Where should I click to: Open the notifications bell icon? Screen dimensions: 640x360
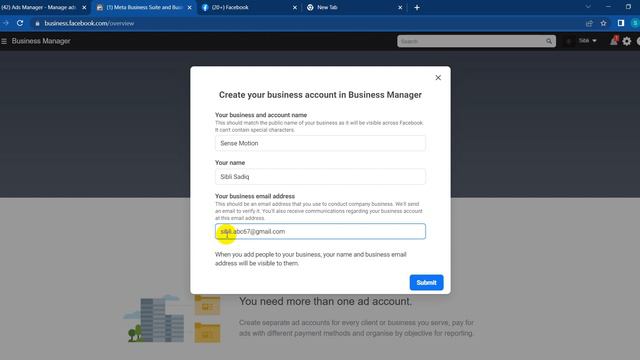point(613,41)
